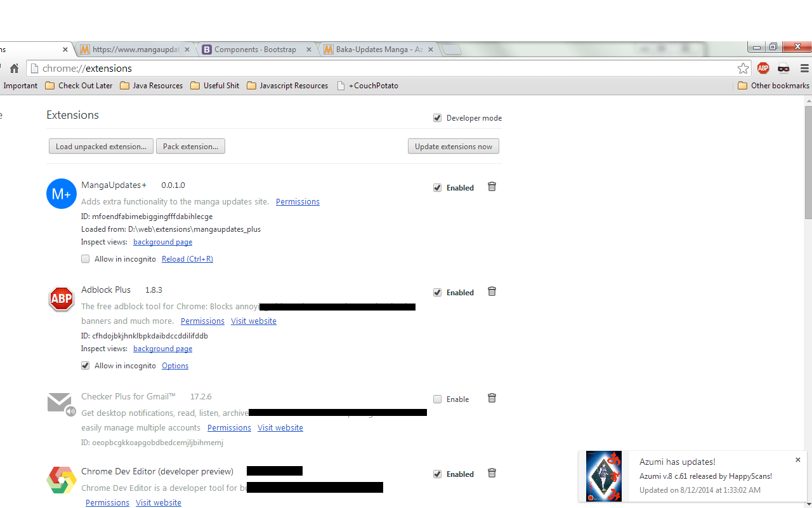This screenshot has height=508, width=812.
Task: Switch to the Components · Bootstrap tab
Action: (256, 50)
